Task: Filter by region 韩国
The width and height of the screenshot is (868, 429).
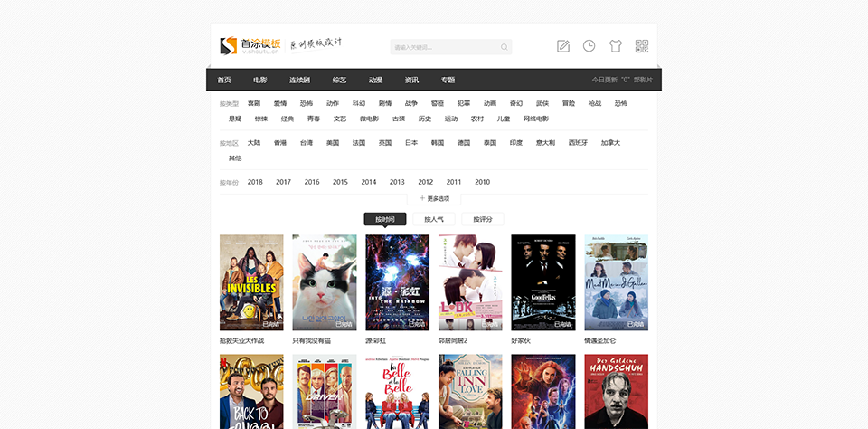Action: pos(438,143)
